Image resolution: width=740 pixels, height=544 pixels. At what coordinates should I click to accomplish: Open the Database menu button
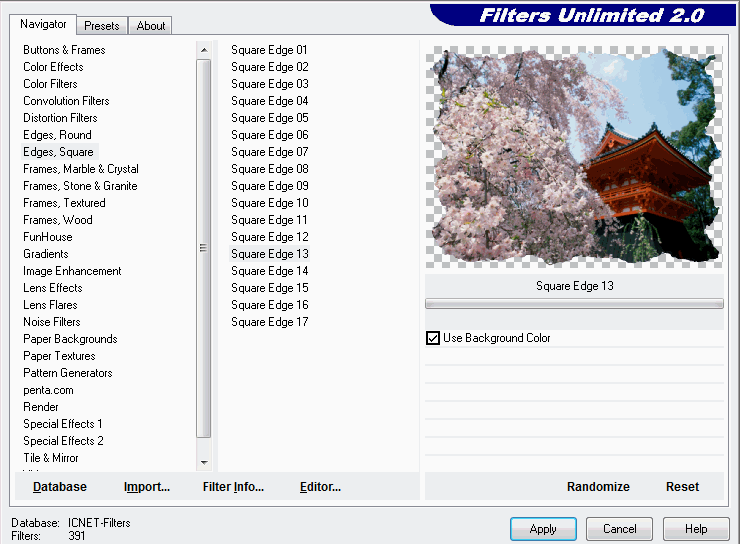coord(60,487)
